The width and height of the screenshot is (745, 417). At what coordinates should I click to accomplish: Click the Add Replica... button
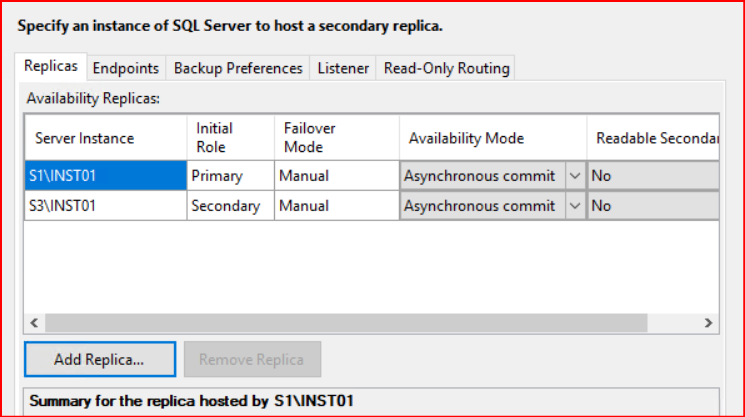(100, 358)
